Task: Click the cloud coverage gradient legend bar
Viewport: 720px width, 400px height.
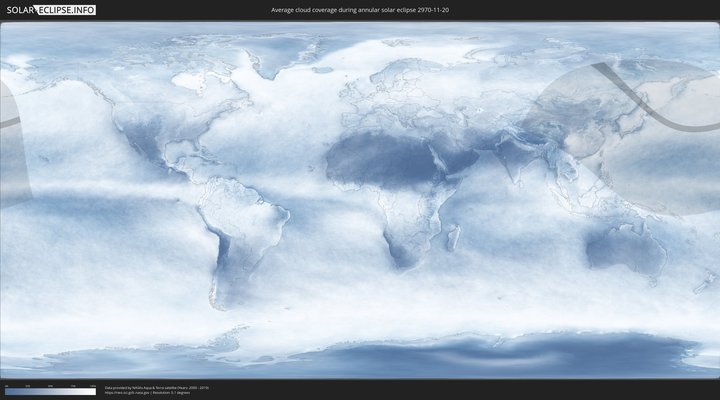Action: pyautogui.click(x=50, y=392)
